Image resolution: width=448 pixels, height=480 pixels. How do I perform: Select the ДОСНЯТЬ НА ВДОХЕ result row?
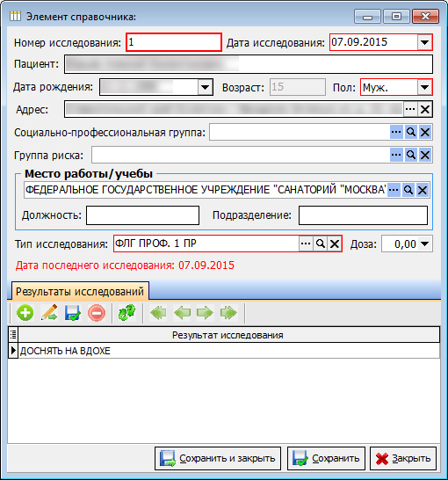(228, 351)
